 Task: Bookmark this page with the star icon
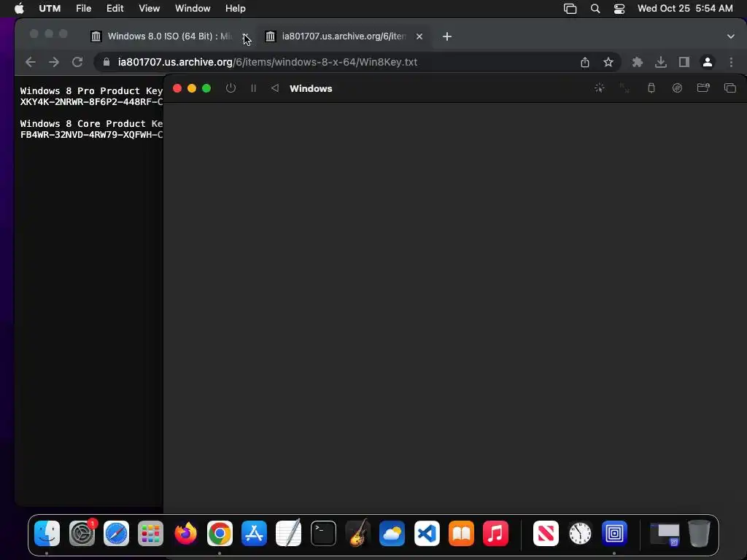pos(608,62)
